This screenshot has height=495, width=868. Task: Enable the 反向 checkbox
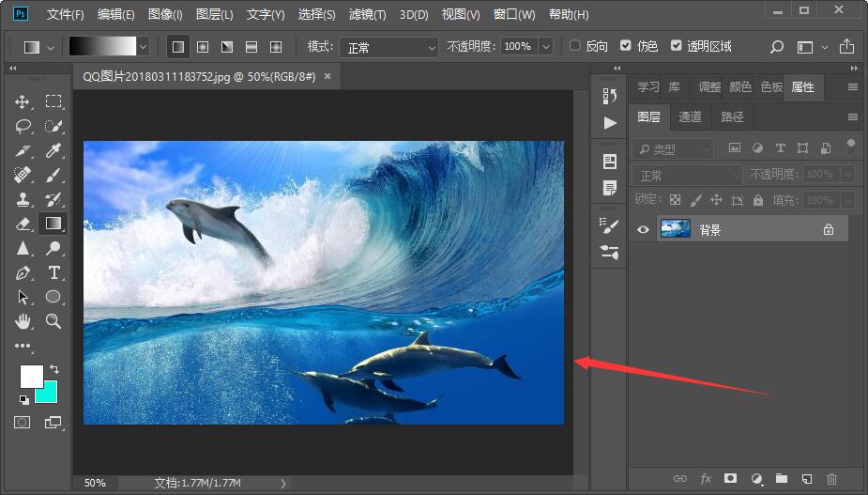point(574,45)
